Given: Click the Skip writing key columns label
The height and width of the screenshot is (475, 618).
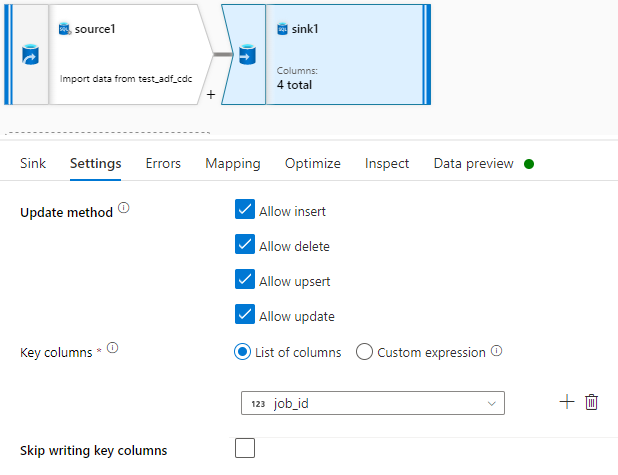Looking at the screenshot, I should (94, 450).
